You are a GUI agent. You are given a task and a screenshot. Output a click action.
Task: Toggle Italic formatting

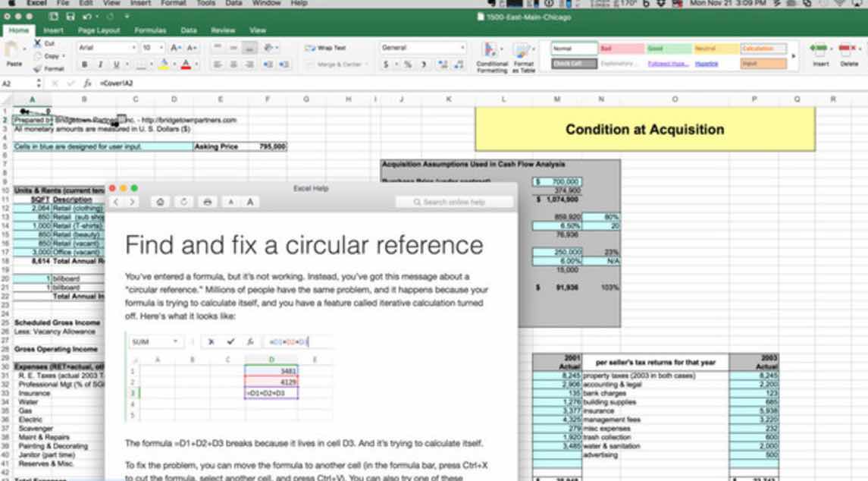(100, 64)
